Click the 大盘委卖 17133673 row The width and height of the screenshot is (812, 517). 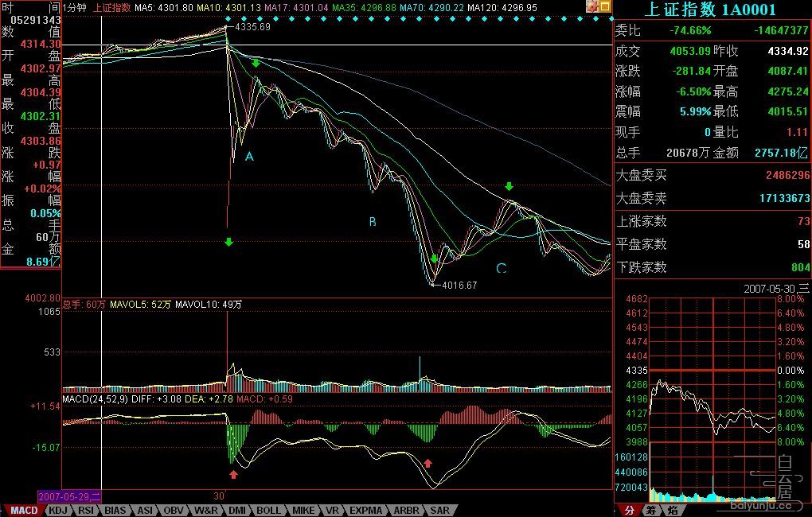tap(712, 198)
